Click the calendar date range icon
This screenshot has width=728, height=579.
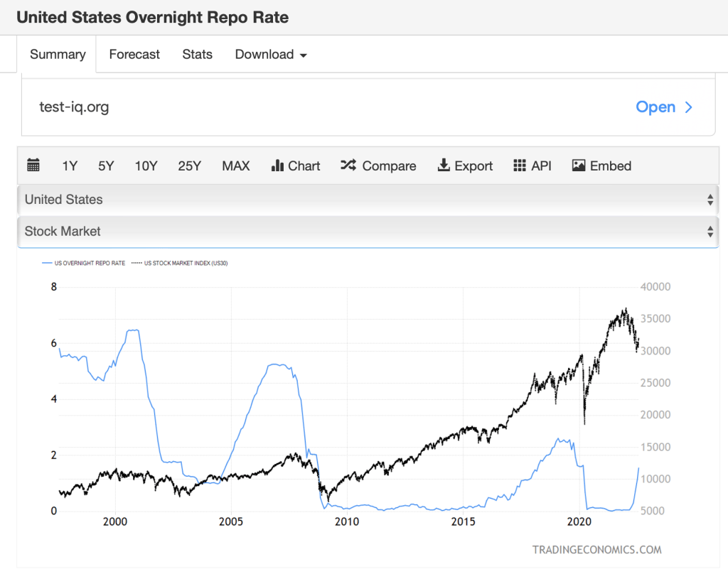(33, 166)
